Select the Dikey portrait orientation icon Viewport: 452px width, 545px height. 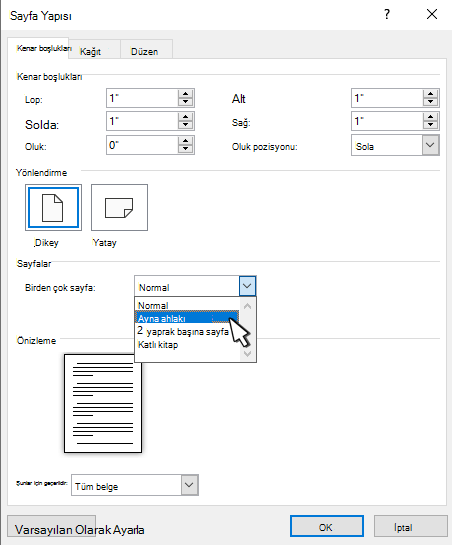point(53,208)
